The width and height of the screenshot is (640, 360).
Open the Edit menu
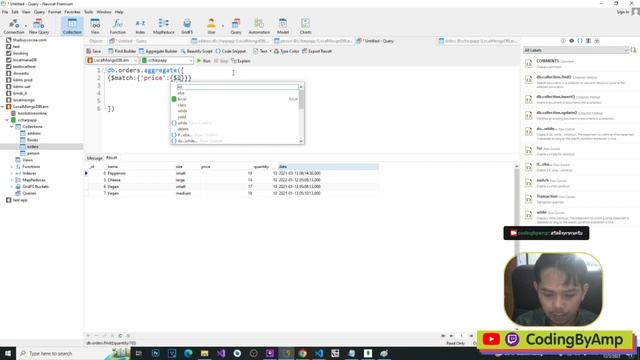(15, 12)
